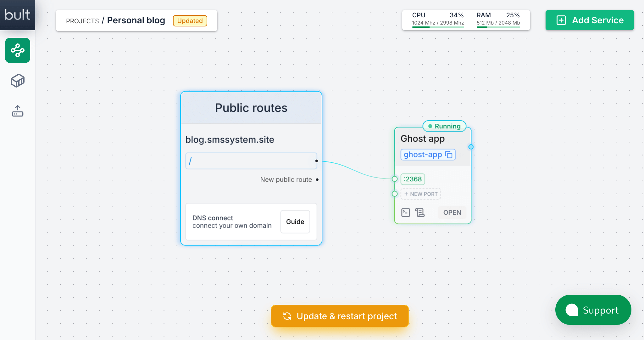The width and height of the screenshot is (644, 340).
Task: Click the + NEW PORT expander
Action: (x=421, y=194)
